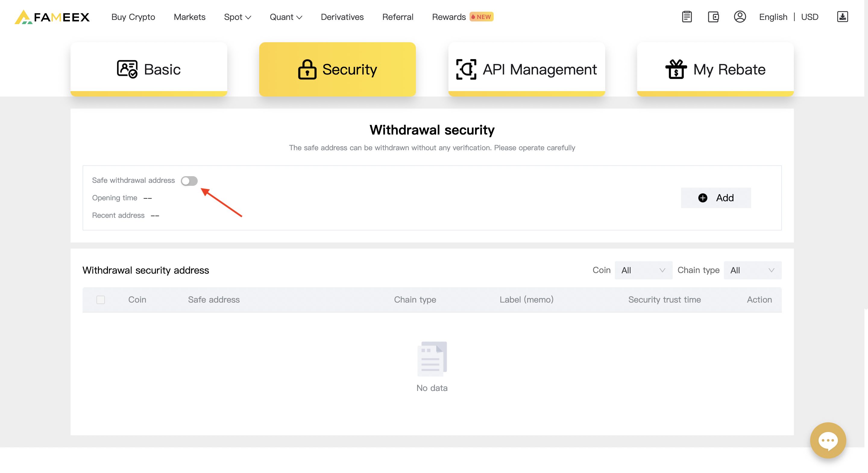Click the API Management scan icon
Viewport: 868px width, 473px height.
(466, 69)
